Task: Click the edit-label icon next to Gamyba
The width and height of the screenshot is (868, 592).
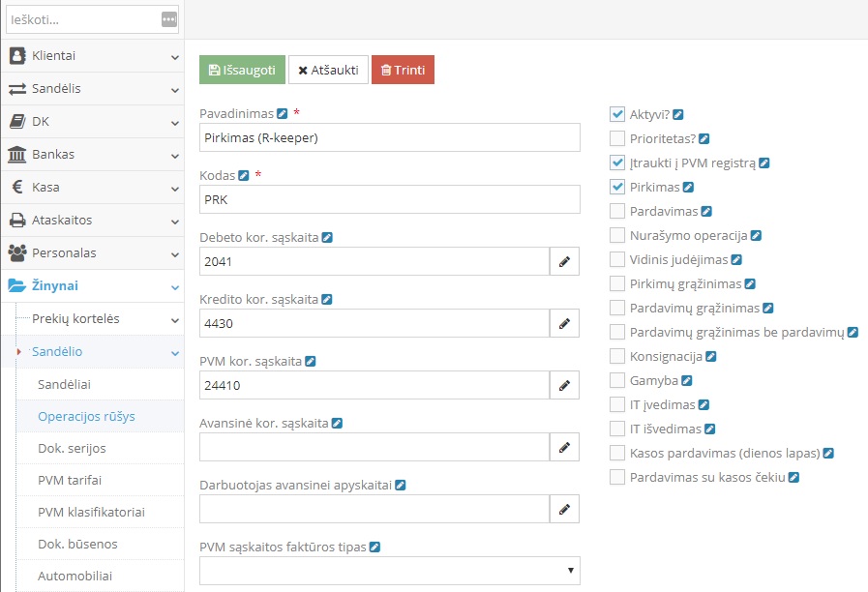Action: click(x=686, y=381)
